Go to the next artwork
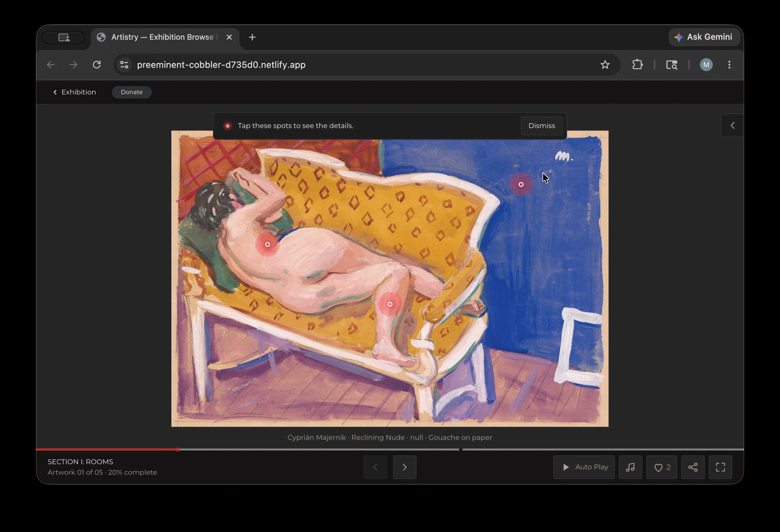 point(405,467)
